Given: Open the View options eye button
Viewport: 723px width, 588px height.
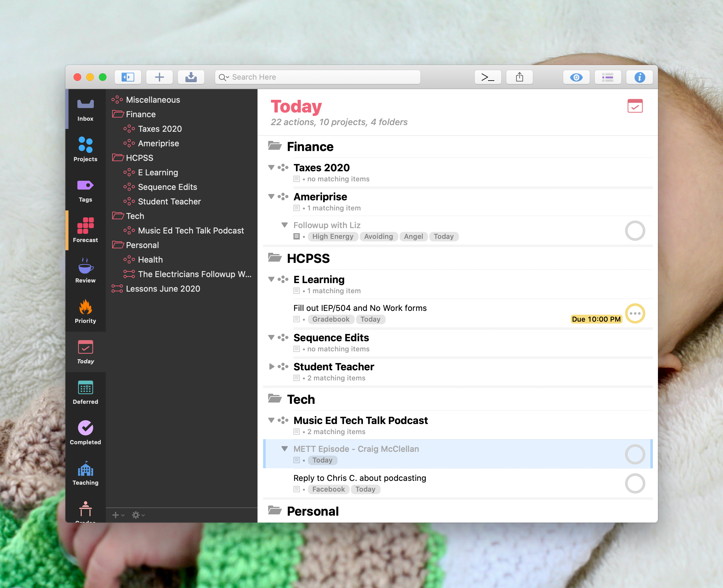Looking at the screenshot, I should [576, 77].
